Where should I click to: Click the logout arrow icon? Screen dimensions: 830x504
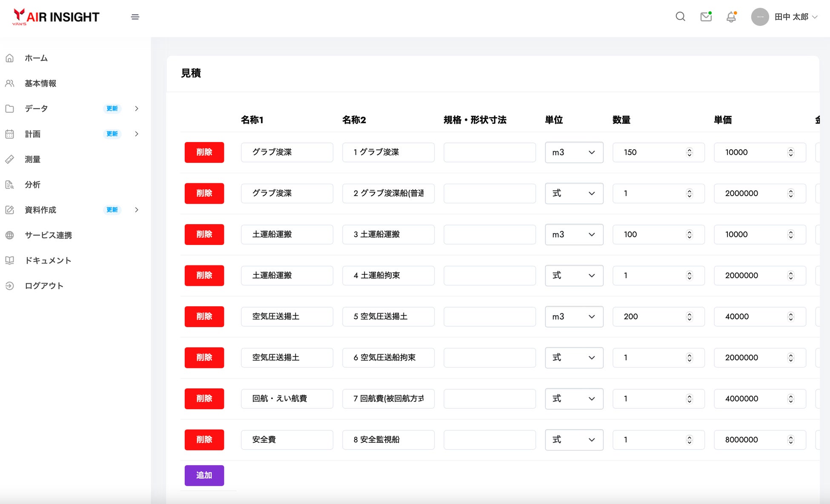coord(10,286)
